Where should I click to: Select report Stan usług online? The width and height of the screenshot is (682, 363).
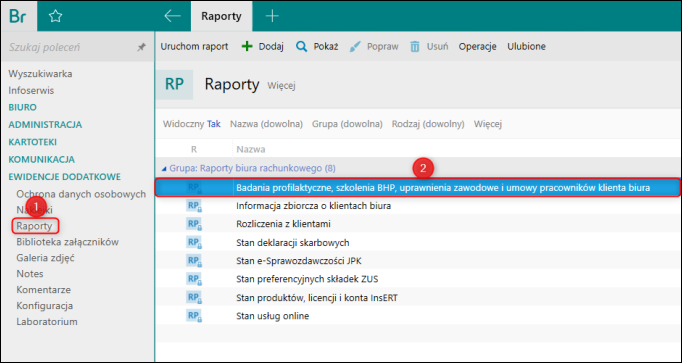click(x=417, y=316)
